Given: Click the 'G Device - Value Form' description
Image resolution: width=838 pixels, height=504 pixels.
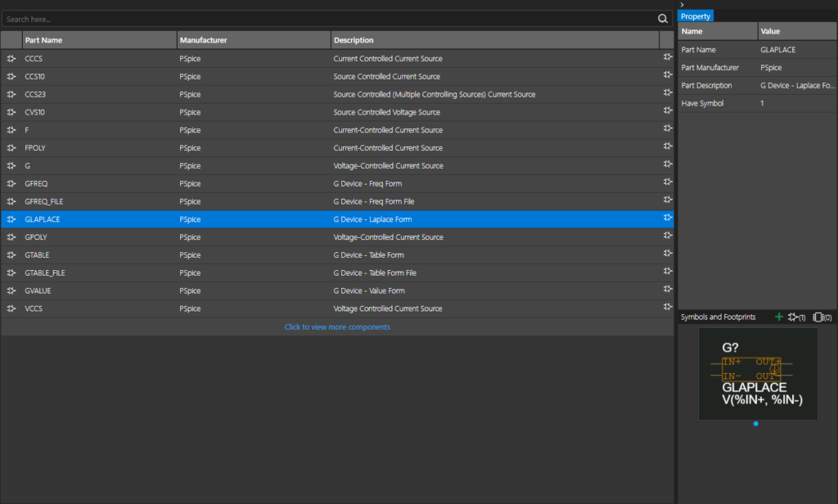Looking at the screenshot, I should point(369,290).
